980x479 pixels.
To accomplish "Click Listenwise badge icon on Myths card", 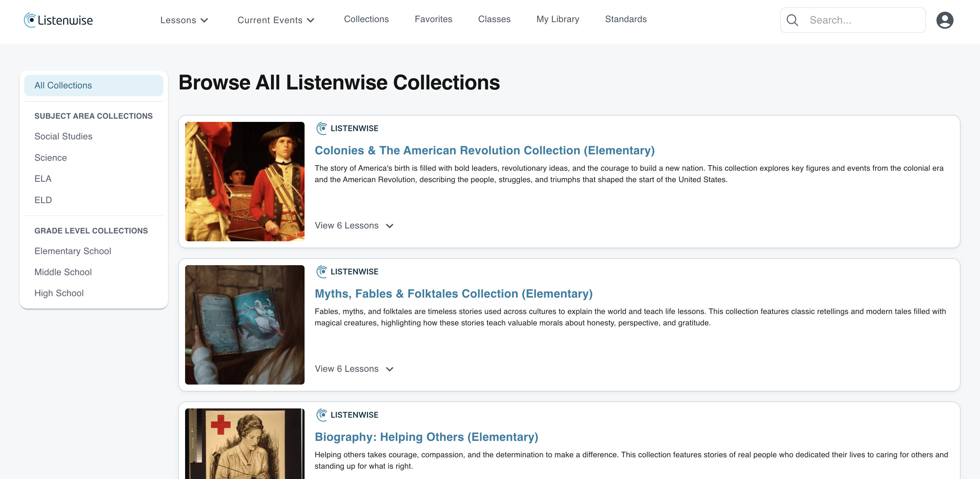I will click(322, 272).
